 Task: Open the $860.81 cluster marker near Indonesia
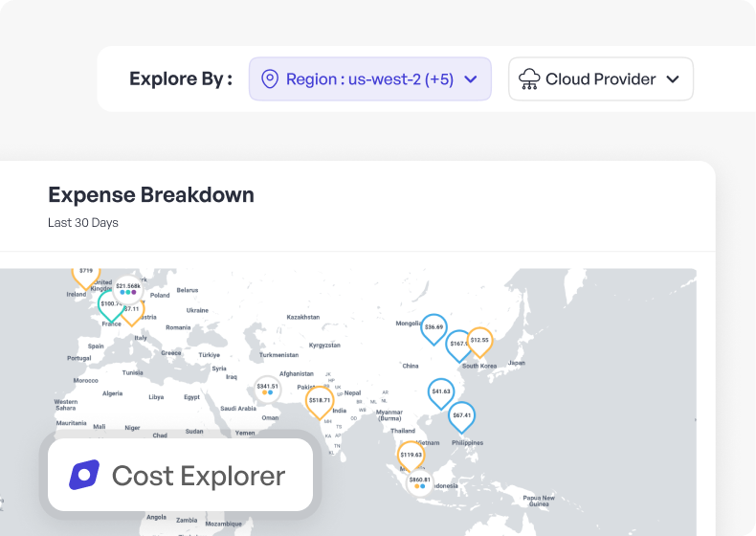click(x=419, y=482)
